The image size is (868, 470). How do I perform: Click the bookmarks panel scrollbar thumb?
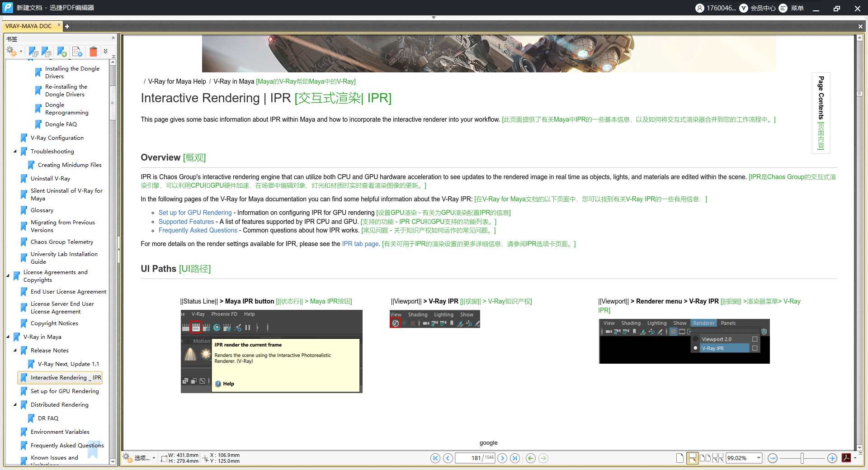[113, 102]
